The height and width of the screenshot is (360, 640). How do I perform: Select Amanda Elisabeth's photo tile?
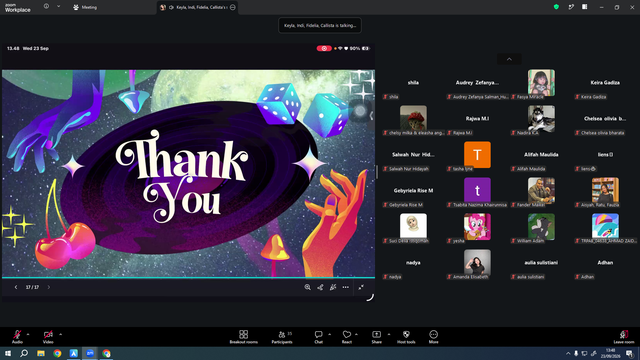(477, 262)
